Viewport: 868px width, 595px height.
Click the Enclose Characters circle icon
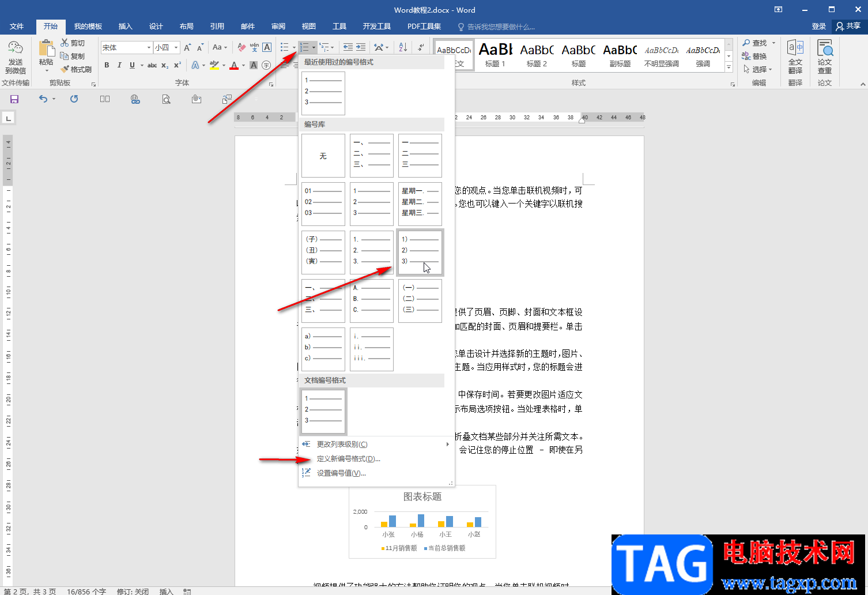(266, 65)
